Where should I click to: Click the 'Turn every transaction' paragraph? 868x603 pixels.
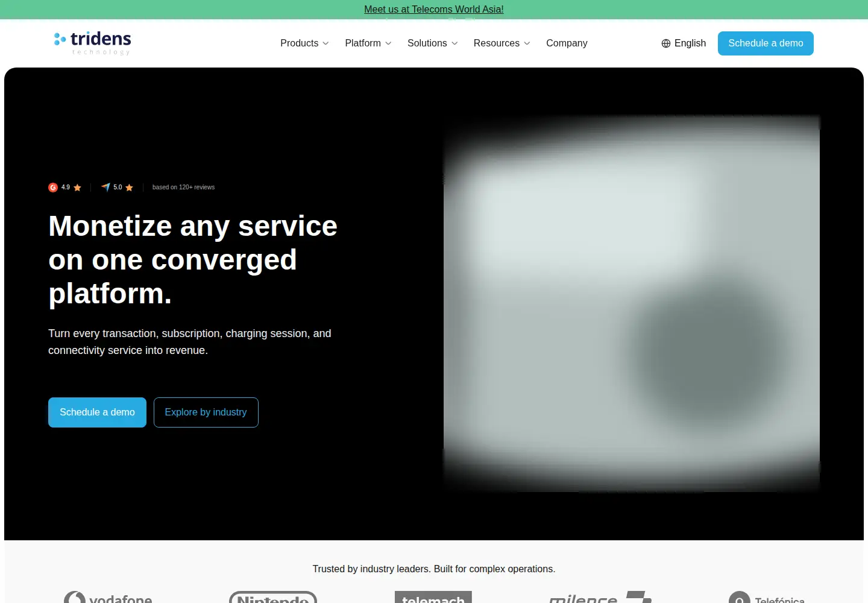point(190,342)
